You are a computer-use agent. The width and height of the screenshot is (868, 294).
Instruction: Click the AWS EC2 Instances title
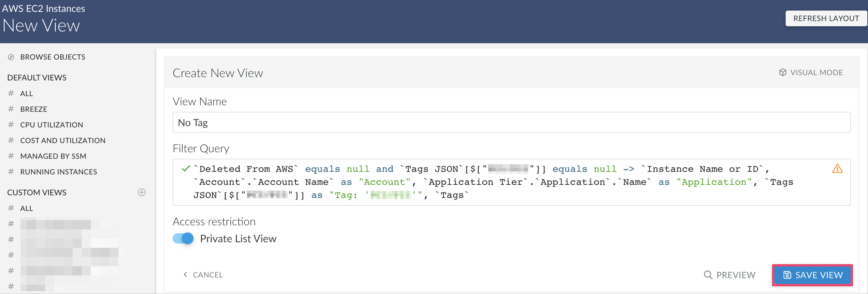click(x=43, y=8)
